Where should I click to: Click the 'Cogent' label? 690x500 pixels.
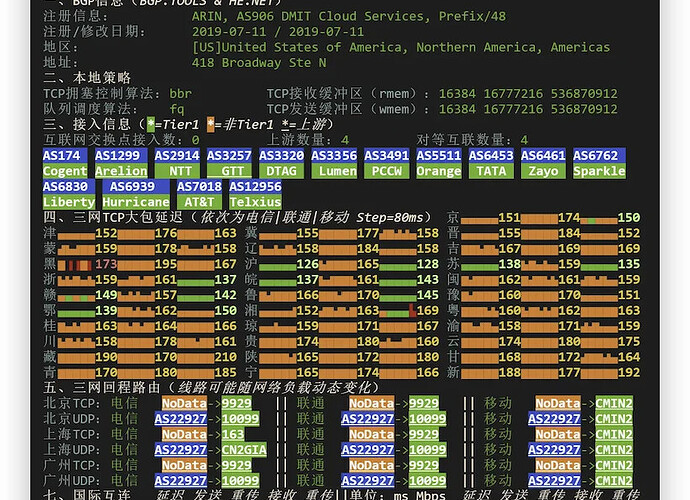[65, 171]
